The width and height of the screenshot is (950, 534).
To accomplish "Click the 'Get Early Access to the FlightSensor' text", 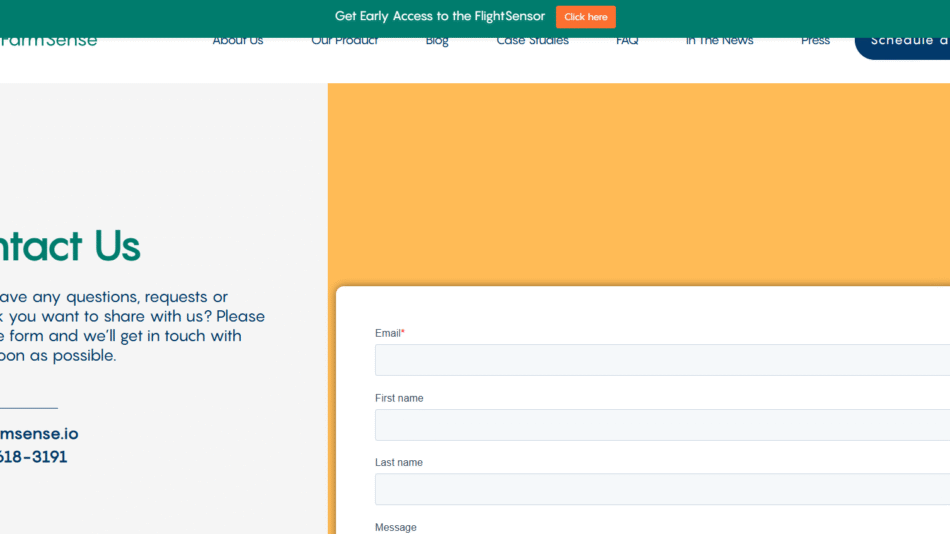I will click(x=439, y=17).
